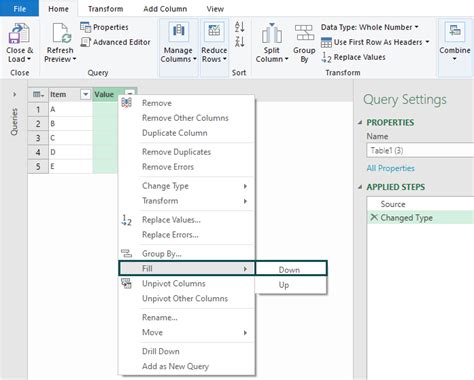Select Up in the Fill submenu

pyautogui.click(x=291, y=285)
